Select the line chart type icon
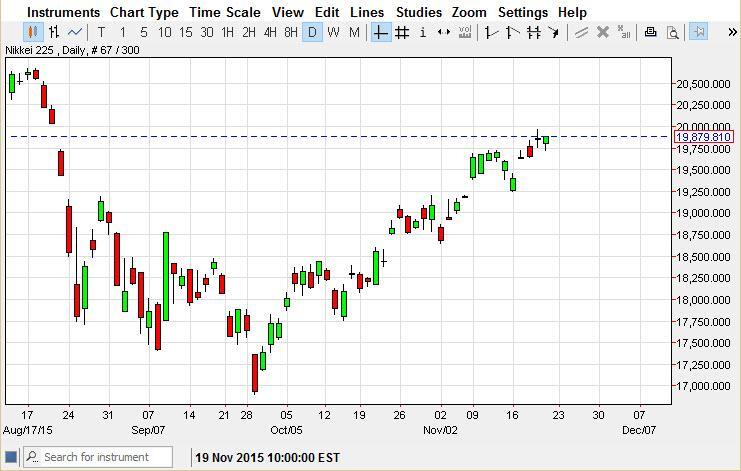 tap(75, 32)
